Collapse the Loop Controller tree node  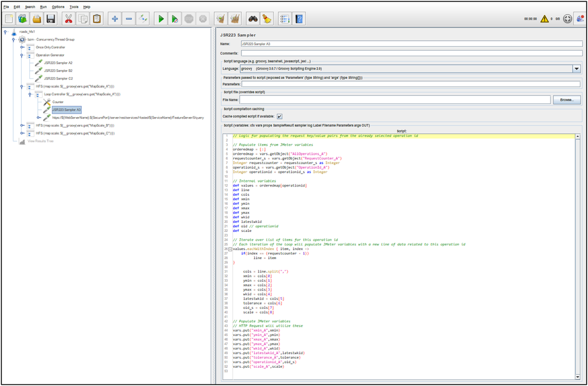[30, 94]
